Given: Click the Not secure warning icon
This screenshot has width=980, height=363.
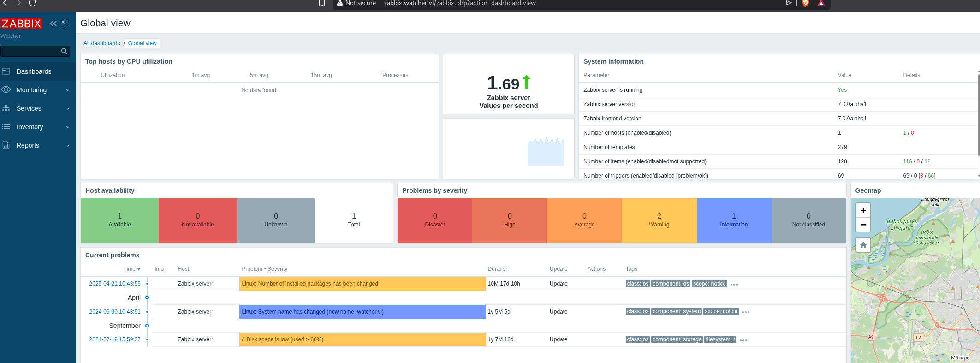Looking at the screenshot, I should [x=340, y=3].
